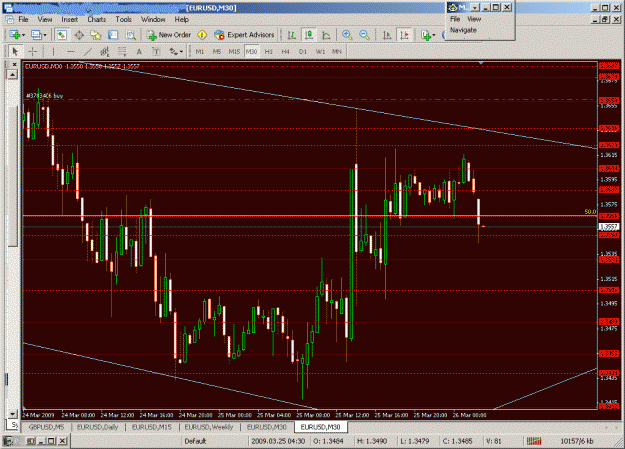Expand the New Chart dropdown arrow
Image resolution: width=625 pixels, height=449 pixels.
coord(24,35)
